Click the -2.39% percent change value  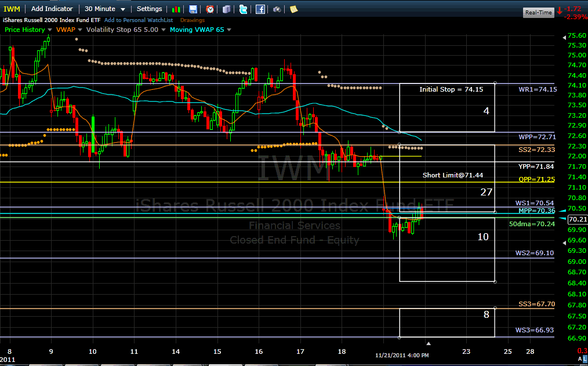575,17
